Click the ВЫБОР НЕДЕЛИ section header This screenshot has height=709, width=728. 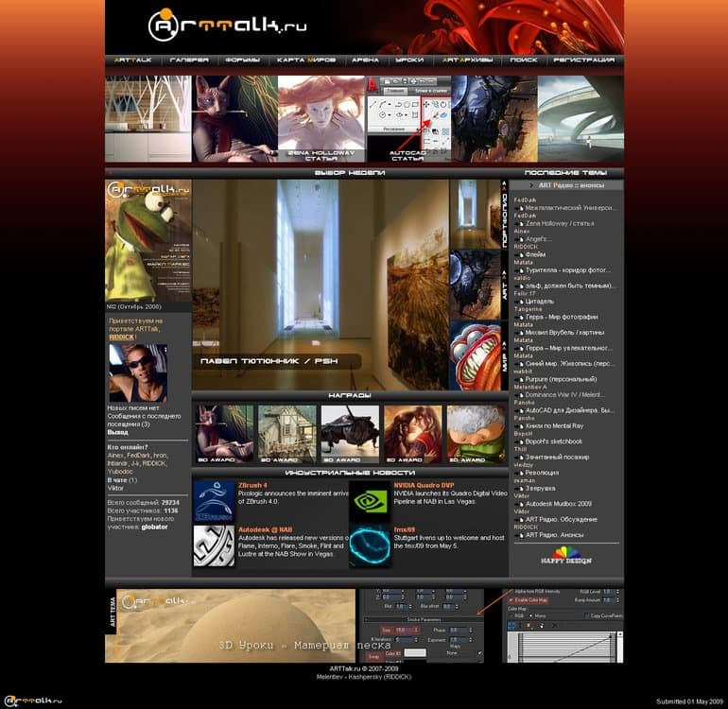(x=350, y=173)
